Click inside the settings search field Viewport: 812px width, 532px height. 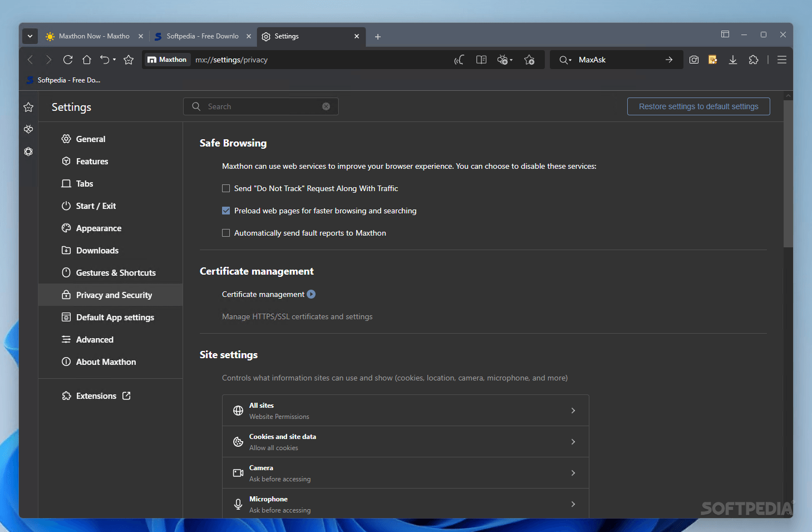tap(260, 106)
